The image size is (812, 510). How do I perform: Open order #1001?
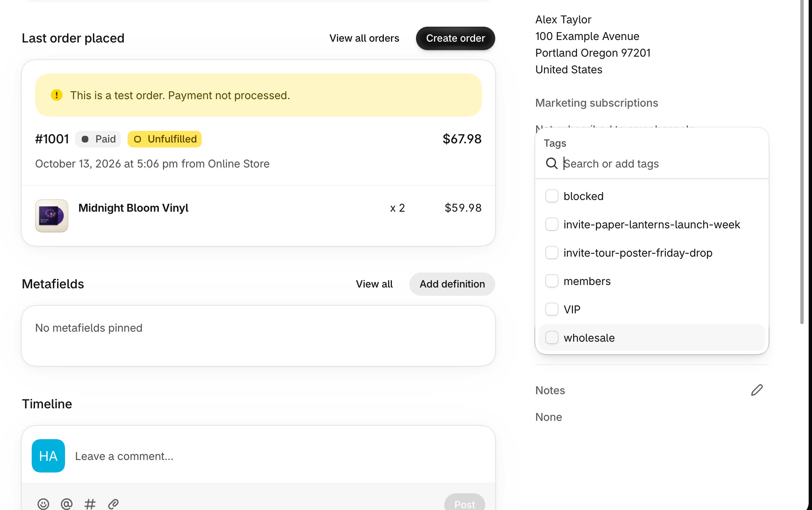[52, 139]
